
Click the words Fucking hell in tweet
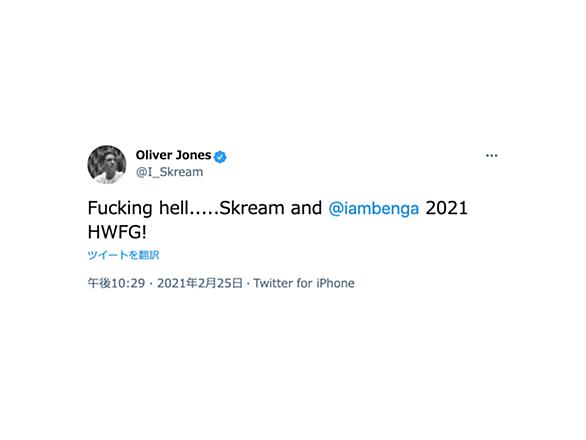[138, 209]
